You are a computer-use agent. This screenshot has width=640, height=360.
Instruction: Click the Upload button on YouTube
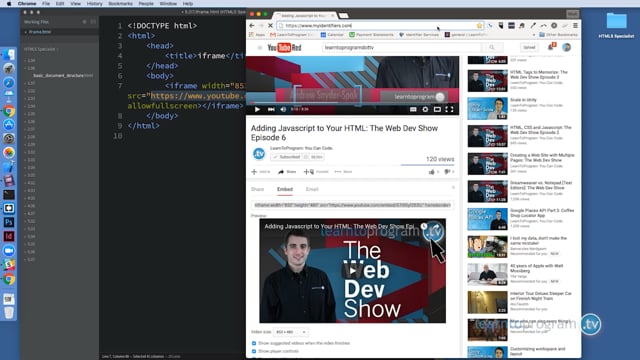tap(529, 48)
